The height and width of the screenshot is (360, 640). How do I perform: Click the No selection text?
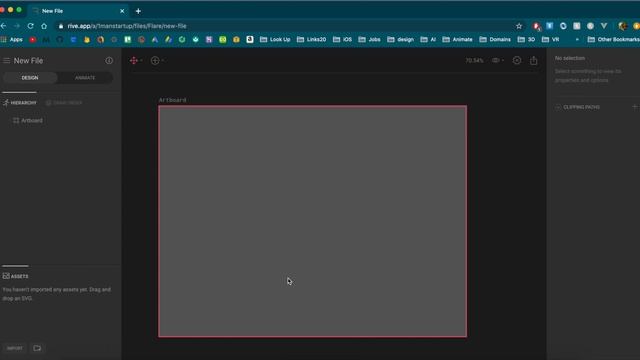pos(570,58)
